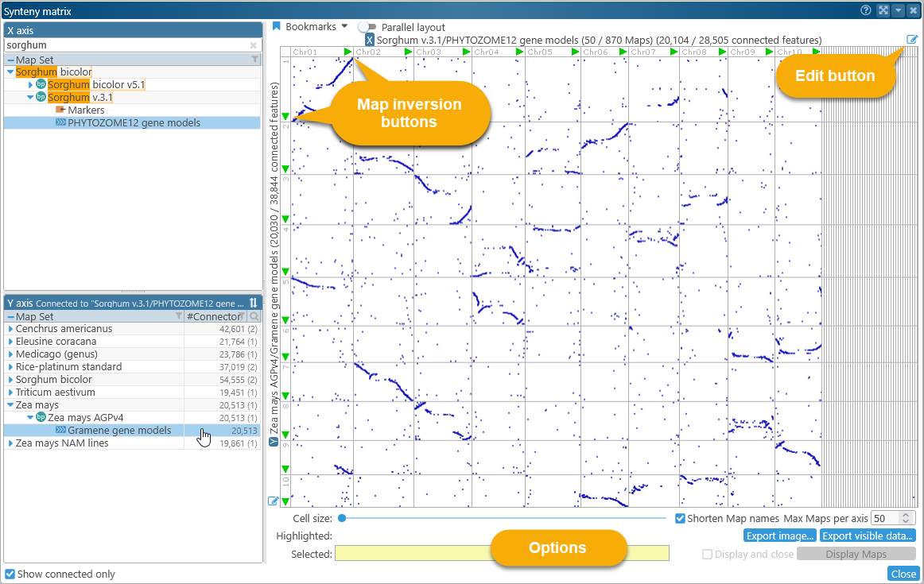Click the X axis edit icon at top right
Viewport: 924px width, 584px height.
coord(911,40)
